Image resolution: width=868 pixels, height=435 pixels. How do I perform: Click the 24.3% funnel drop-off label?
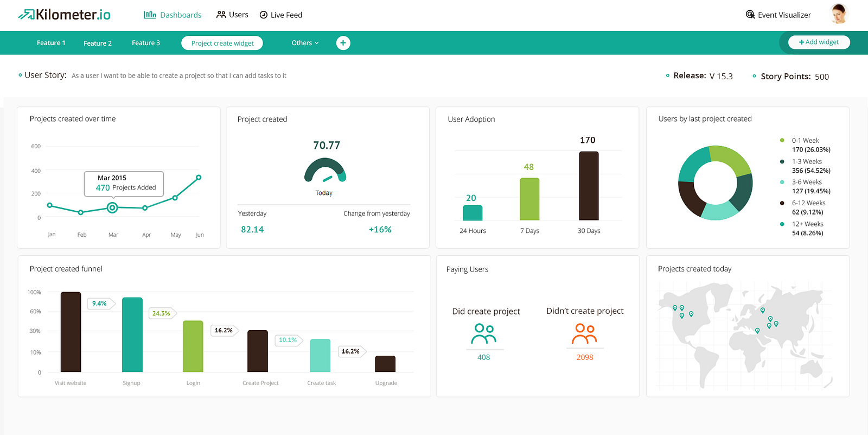pos(163,313)
